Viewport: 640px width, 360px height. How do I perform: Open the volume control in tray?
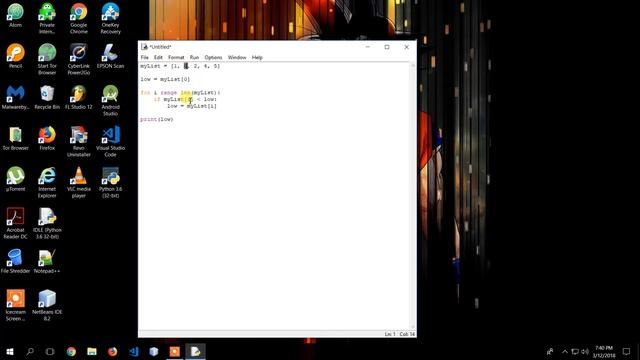[585, 351]
